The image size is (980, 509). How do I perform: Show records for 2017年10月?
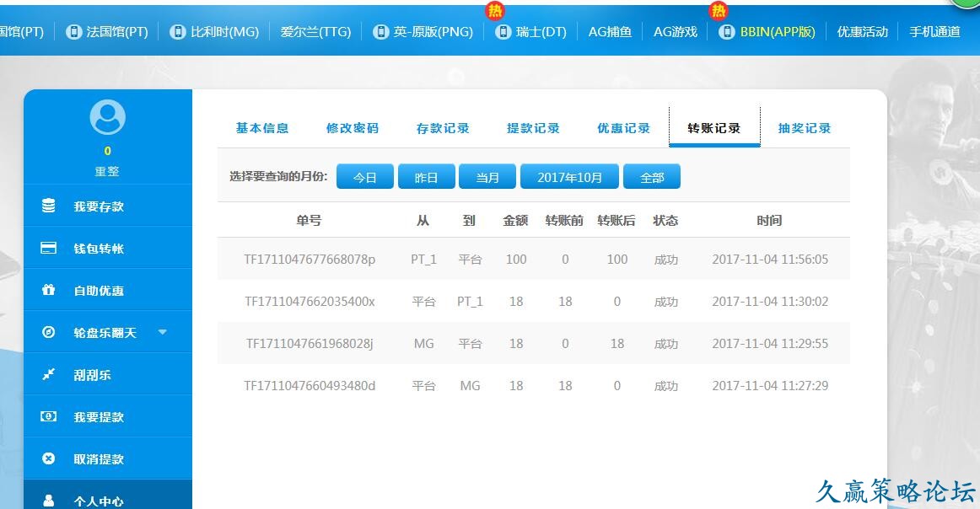point(569,177)
